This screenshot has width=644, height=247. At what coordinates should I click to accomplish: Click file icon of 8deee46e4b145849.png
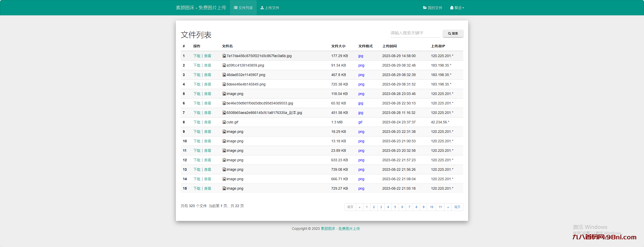[x=224, y=84]
